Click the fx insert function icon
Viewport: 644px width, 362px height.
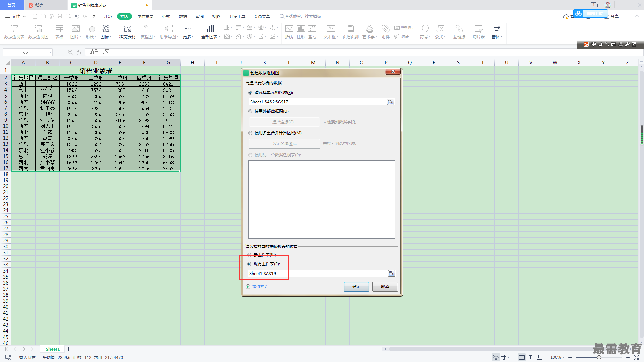(x=80, y=52)
